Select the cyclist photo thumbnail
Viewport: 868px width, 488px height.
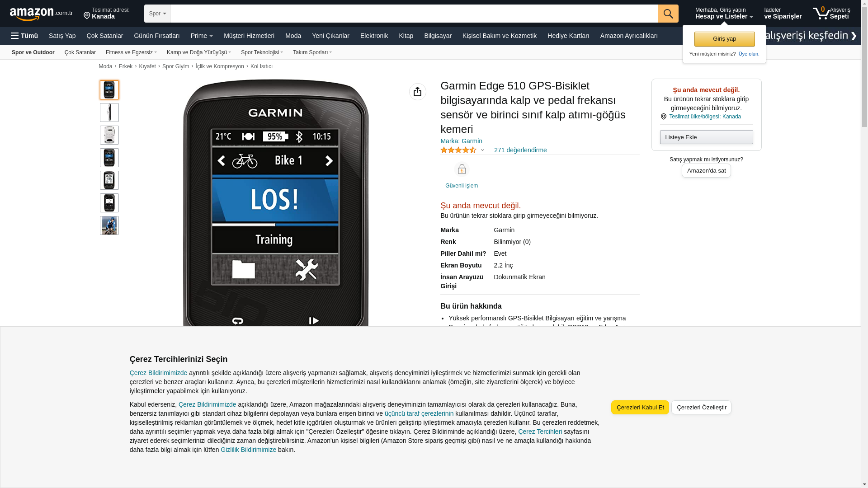tap(109, 225)
